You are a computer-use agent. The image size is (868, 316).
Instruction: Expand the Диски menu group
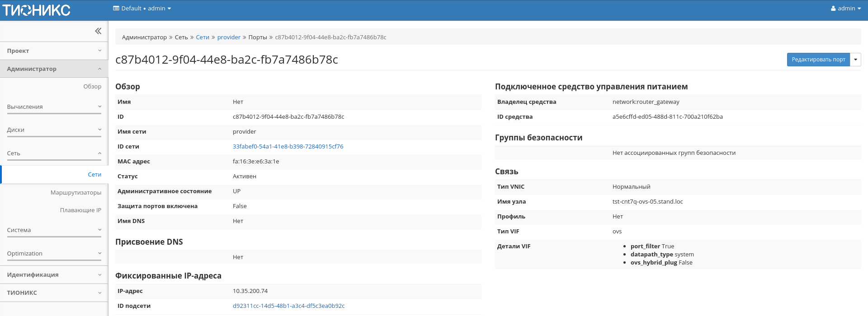point(54,130)
